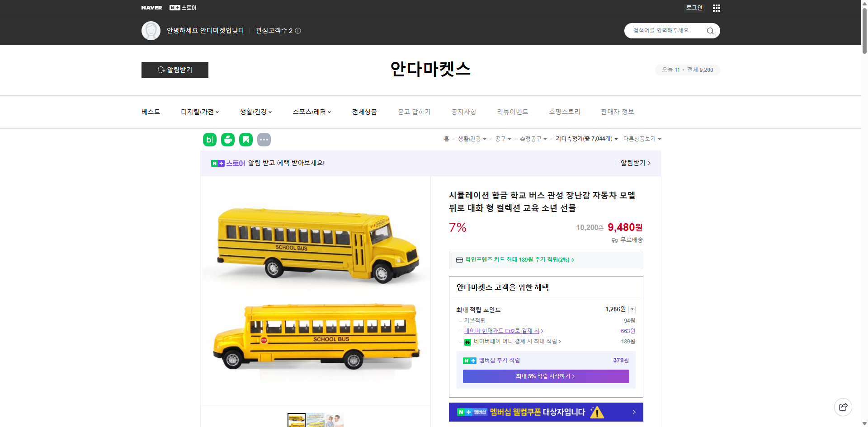
Task: Click the search magnifier icon
Action: tap(710, 30)
